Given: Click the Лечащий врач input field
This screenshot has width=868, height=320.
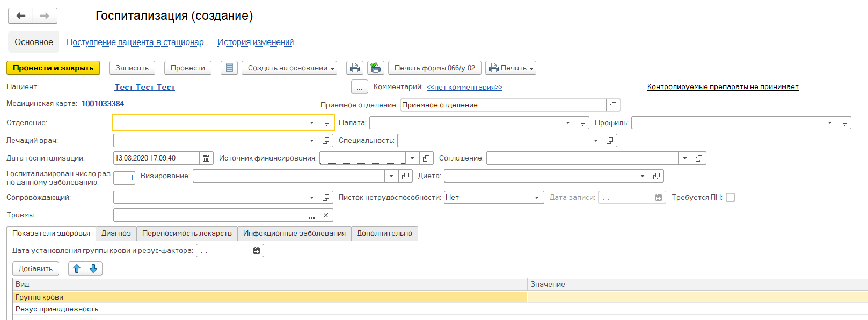Looking at the screenshot, I should [x=209, y=141].
